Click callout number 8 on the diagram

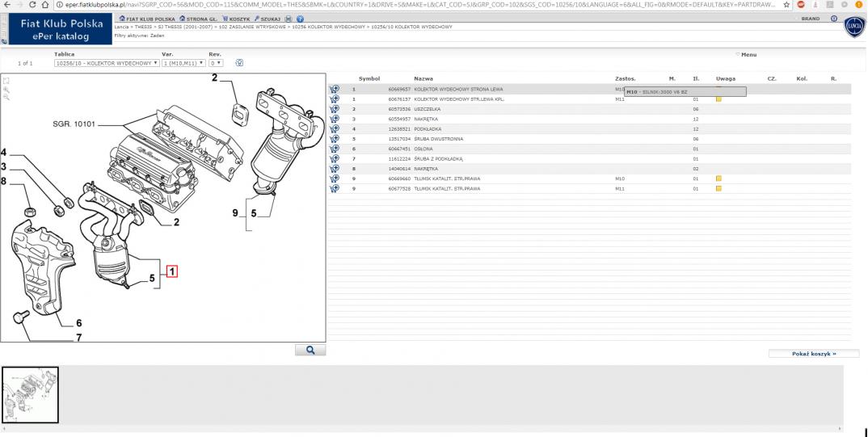3,181
